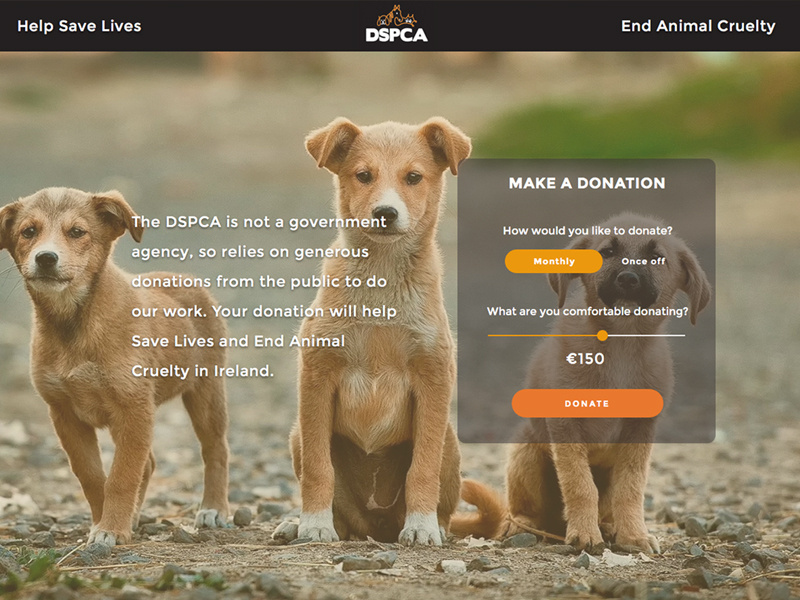Click the DSPCA logo in the header
Image resolution: width=800 pixels, height=600 pixels.
pos(396,23)
